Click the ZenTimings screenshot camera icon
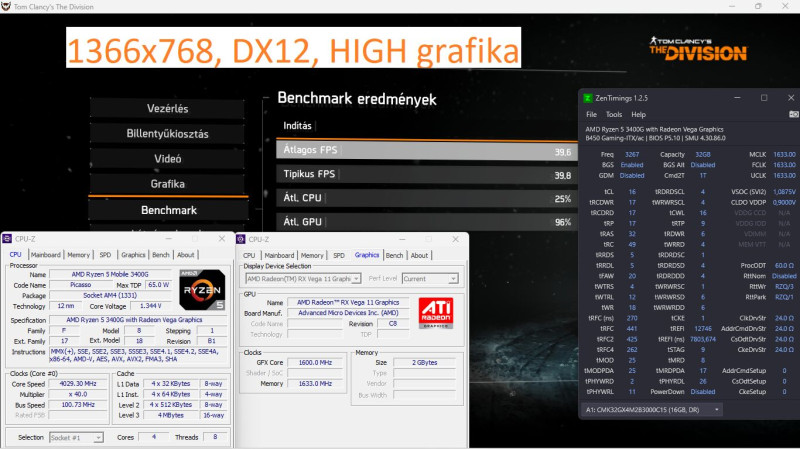800x449 pixels. point(793,115)
